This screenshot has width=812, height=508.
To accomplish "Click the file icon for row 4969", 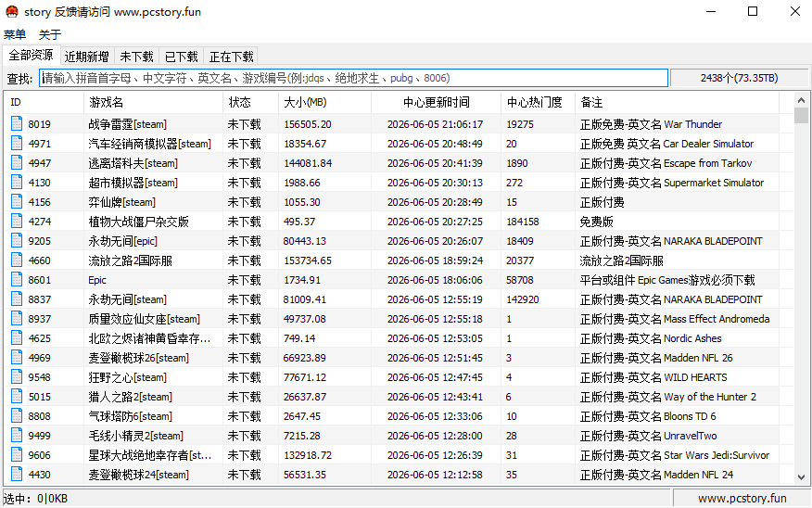I will click(x=17, y=357).
